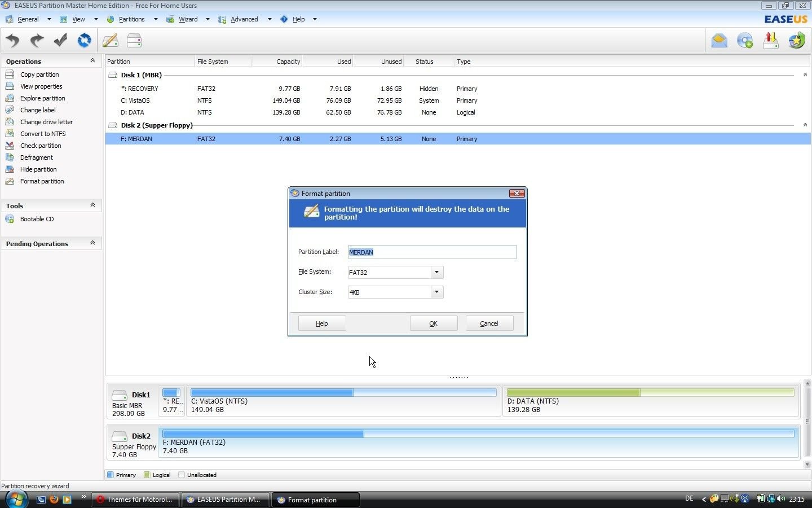Click the disk map vertical scrollbar
This screenshot has width=812, height=508.
807,424
